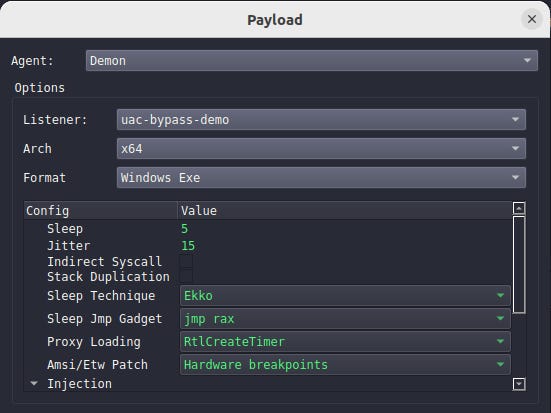Collapse the Injection tree section
551x413 pixels.
(34, 383)
